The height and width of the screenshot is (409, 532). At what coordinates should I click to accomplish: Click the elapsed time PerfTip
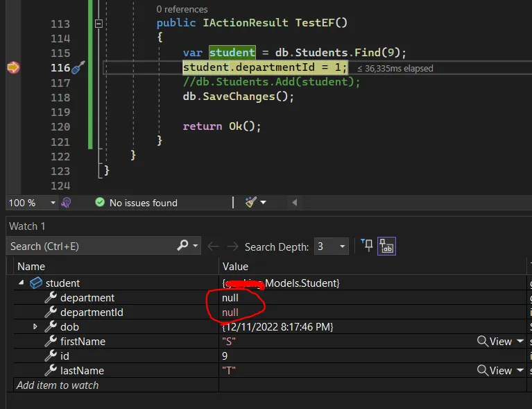tap(395, 68)
